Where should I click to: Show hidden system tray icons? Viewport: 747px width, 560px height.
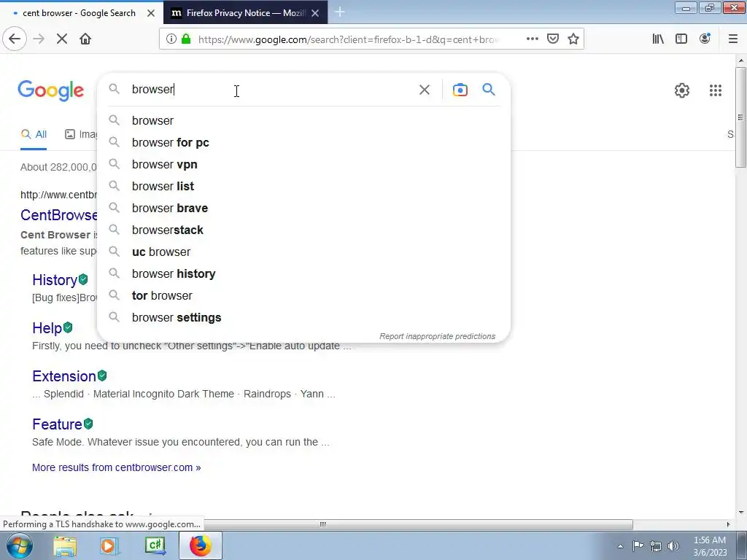tap(620, 546)
